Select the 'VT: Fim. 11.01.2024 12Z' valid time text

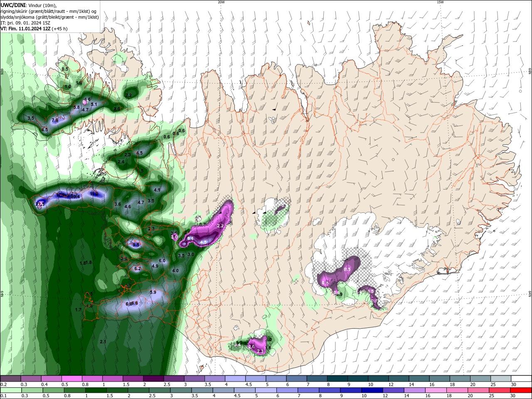coord(26,29)
